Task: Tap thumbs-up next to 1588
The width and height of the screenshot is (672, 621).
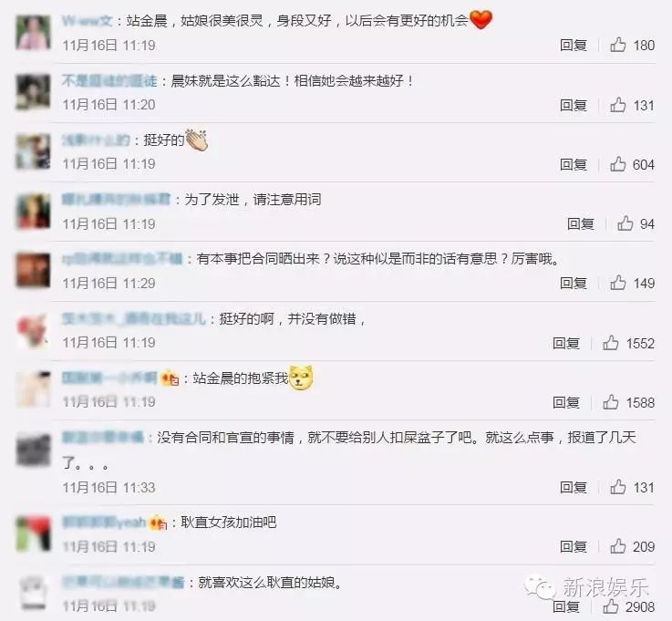Action: point(611,402)
